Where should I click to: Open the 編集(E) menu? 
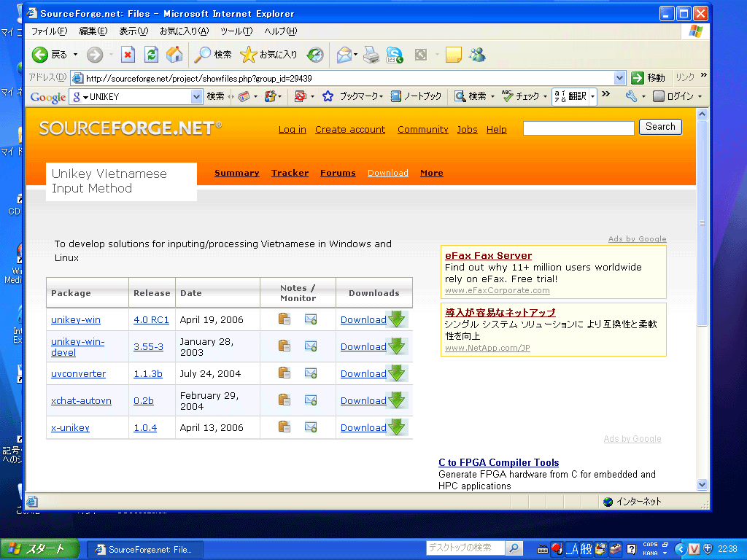[x=93, y=31]
